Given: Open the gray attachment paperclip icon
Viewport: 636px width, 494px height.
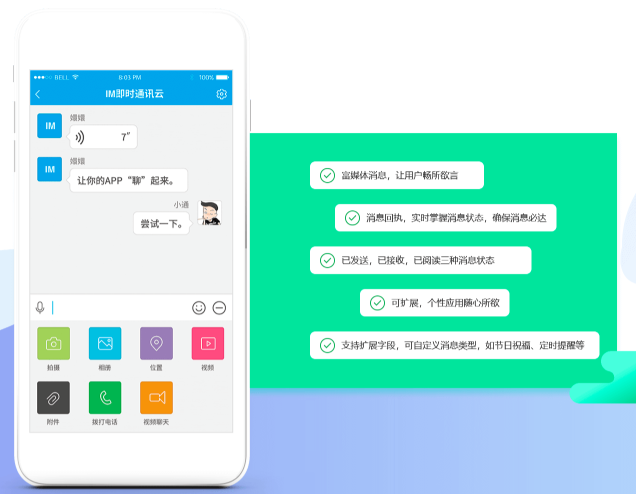Looking at the screenshot, I should tap(54, 398).
